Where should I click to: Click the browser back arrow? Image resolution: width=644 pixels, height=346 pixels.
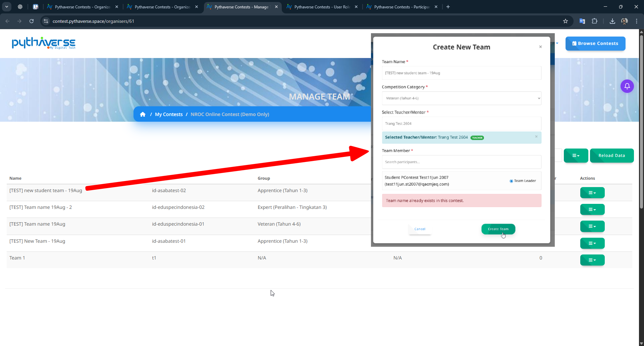click(7, 21)
